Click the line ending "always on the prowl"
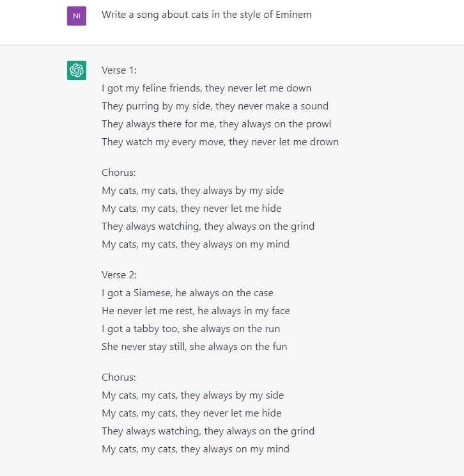This screenshot has height=476, width=464. 216,124
